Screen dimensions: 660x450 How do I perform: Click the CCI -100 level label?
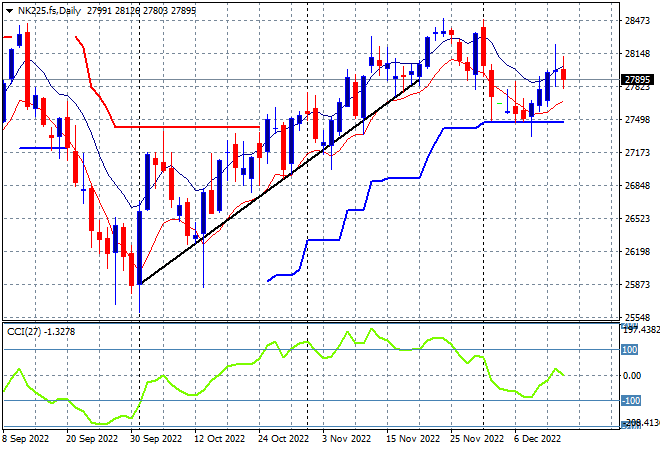(631, 400)
